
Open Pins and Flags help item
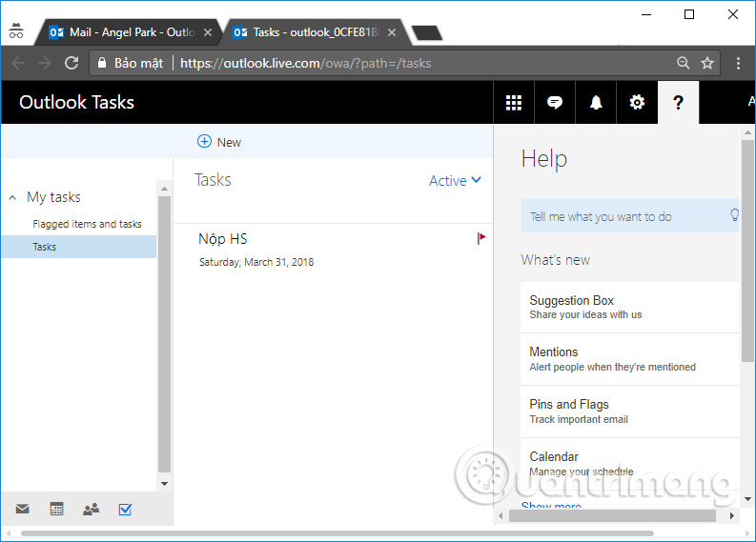629,412
